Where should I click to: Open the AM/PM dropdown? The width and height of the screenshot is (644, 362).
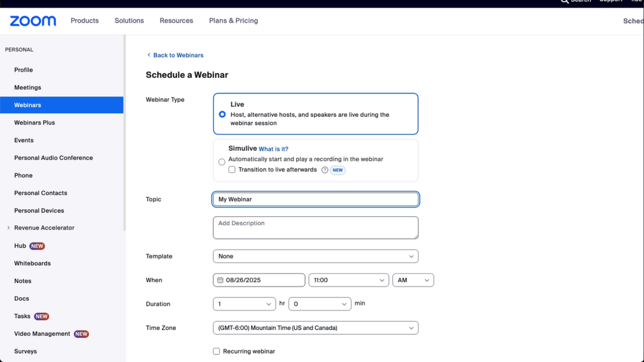pos(413,280)
